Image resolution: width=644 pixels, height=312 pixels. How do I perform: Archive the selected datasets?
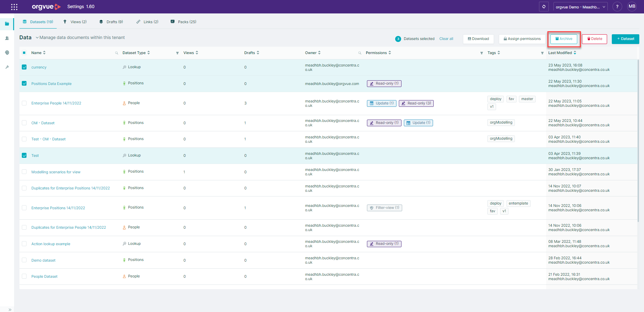[x=564, y=39]
